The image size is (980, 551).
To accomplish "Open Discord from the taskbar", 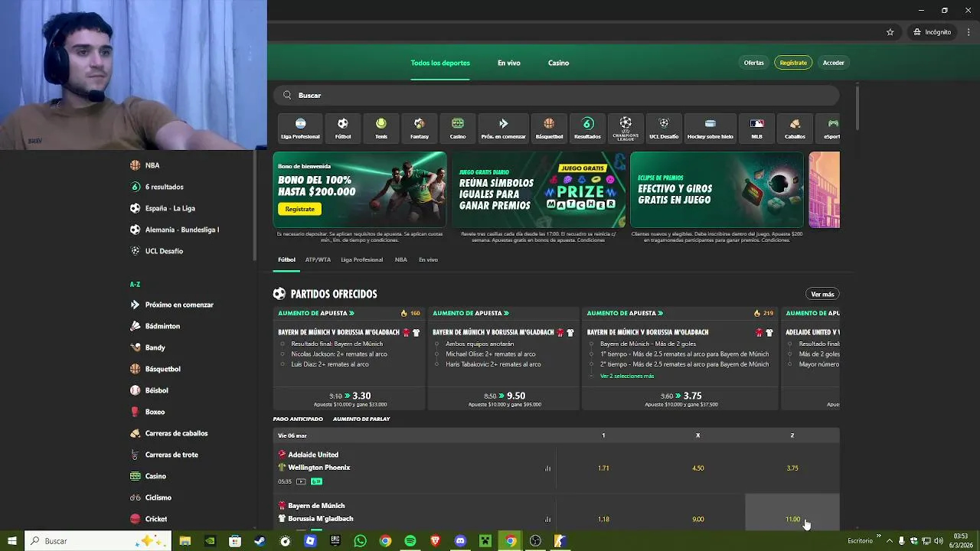I will (x=460, y=541).
